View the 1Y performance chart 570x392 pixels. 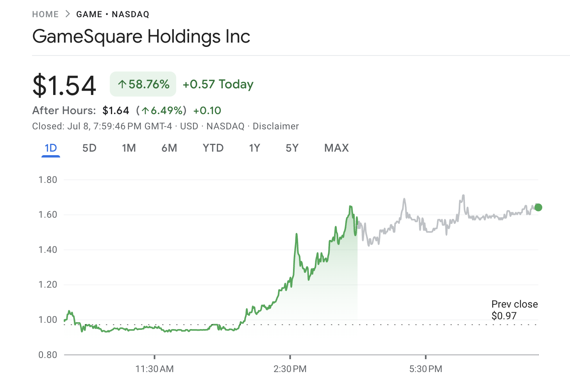254,148
